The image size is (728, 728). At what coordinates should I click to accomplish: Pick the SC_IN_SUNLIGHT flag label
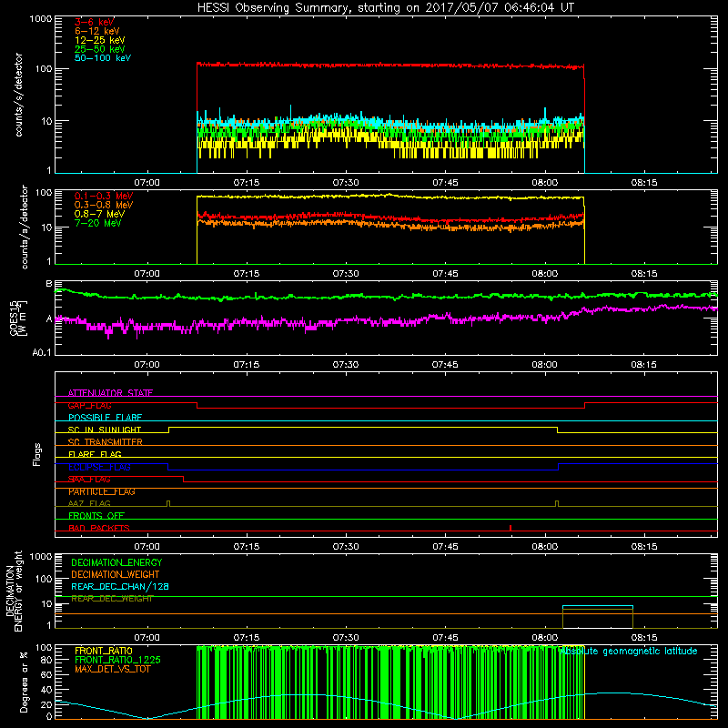tap(105, 430)
